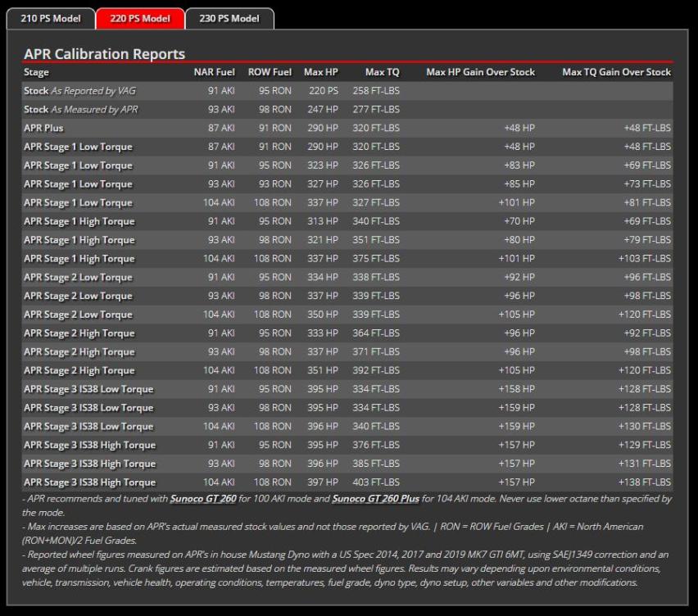
Task: Click the +129 FT-LBS gain cell
Action: pos(645,445)
